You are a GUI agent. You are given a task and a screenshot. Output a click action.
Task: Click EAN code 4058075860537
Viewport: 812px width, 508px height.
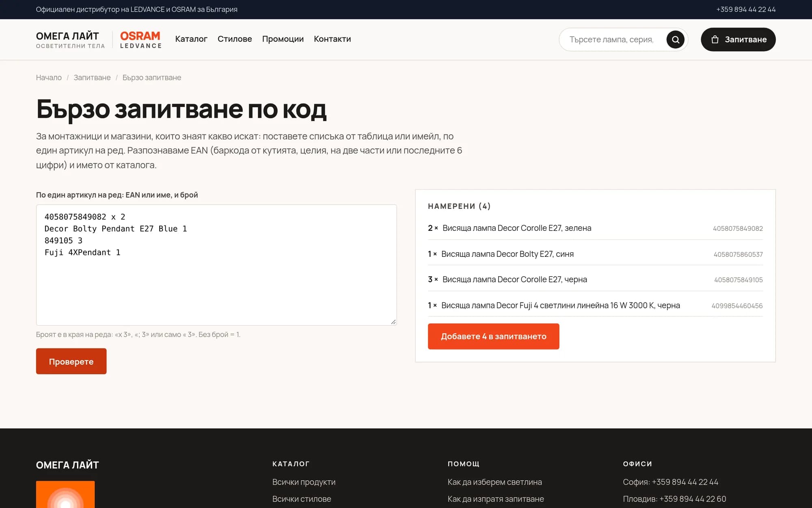pyautogui.click(x=738, y=254)
